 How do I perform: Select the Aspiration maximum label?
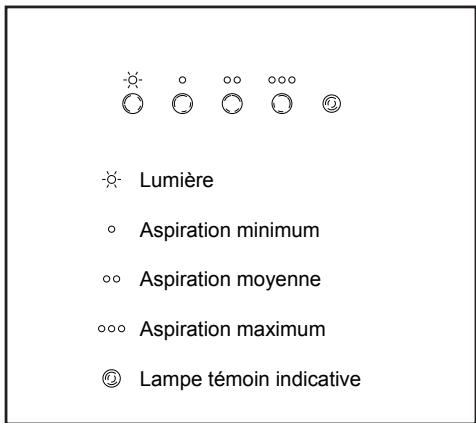233,329
